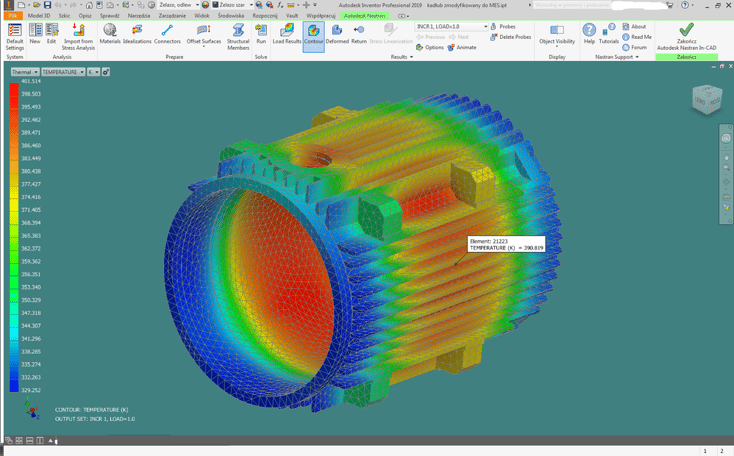Open a file via quick access toolbar
The height and width of the screenshot is (456, 734).
(x=37, y=5)
